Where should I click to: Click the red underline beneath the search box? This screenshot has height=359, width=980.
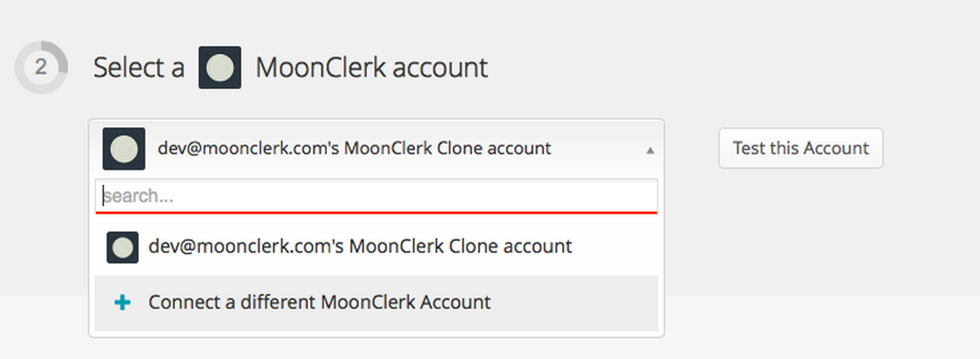(376, 212)
